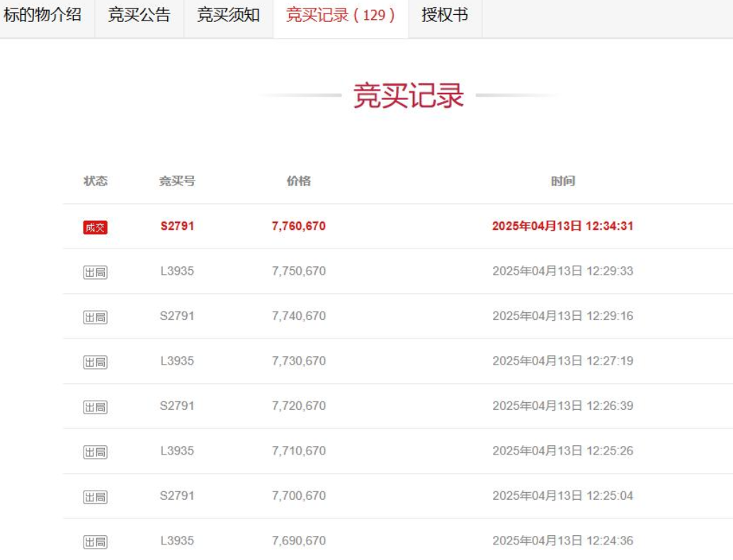Click the price 7,690,670
Screen dimensions: 733x560
tap(299, 540)
